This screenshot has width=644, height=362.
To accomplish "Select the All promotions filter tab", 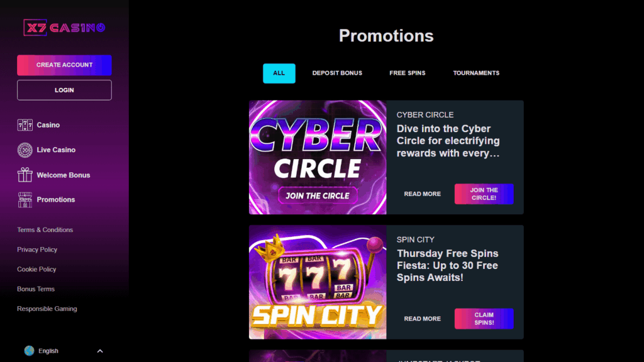I will click(279, 73).
